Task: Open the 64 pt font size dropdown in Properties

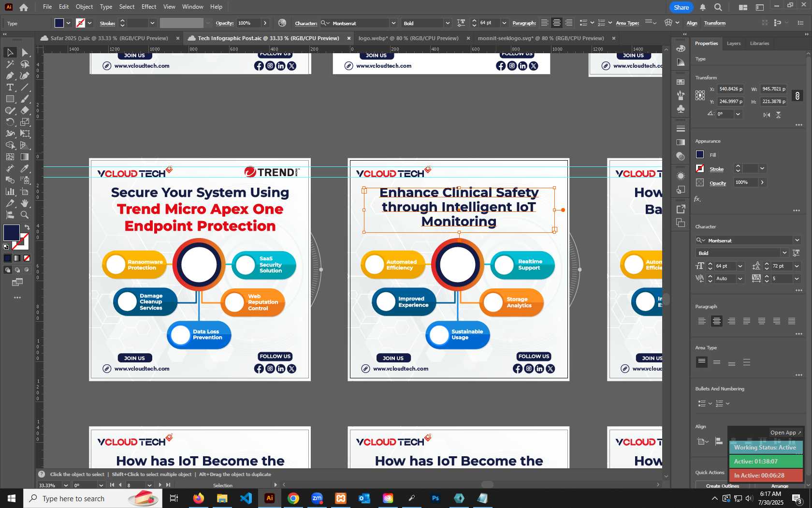Action: coord(740,266)
